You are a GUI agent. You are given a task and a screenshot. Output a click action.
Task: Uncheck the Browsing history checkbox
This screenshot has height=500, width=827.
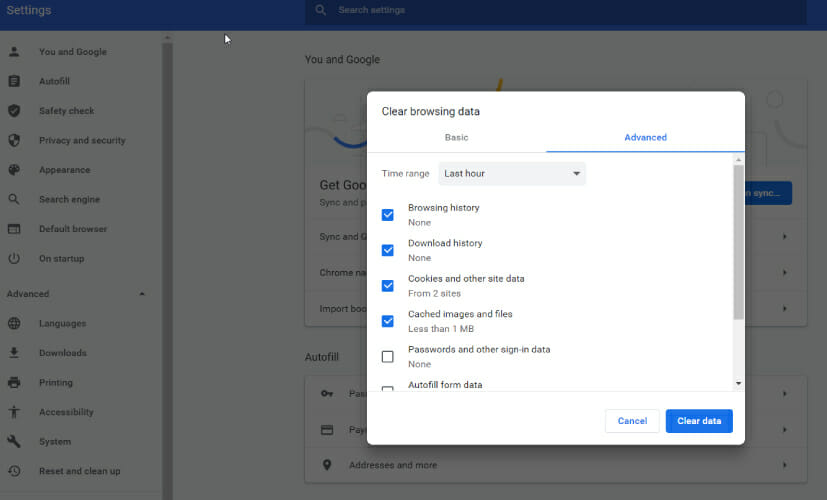[x=388, y=215]
